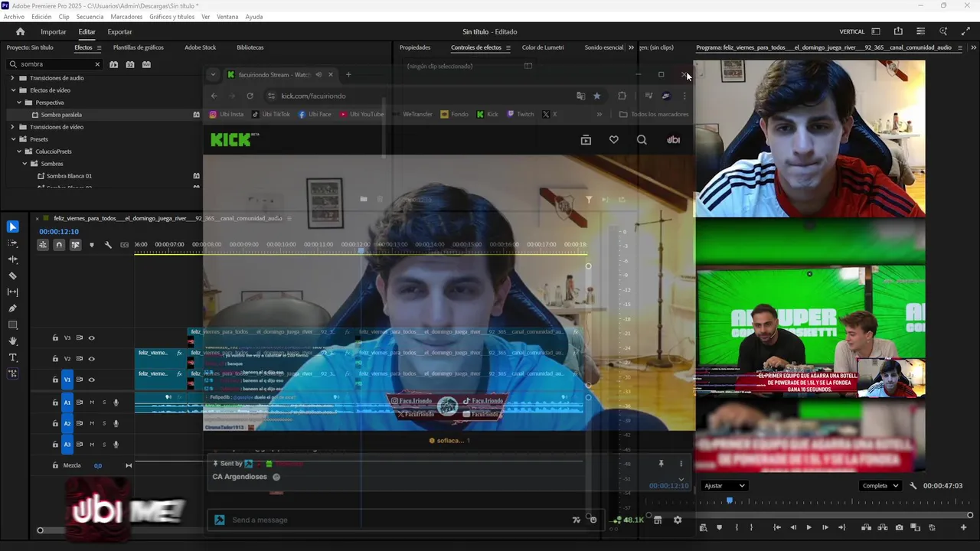Viewport: 980px width, 551px height.
Task: Collapse the Sombras folder
Action: point(24,164)
